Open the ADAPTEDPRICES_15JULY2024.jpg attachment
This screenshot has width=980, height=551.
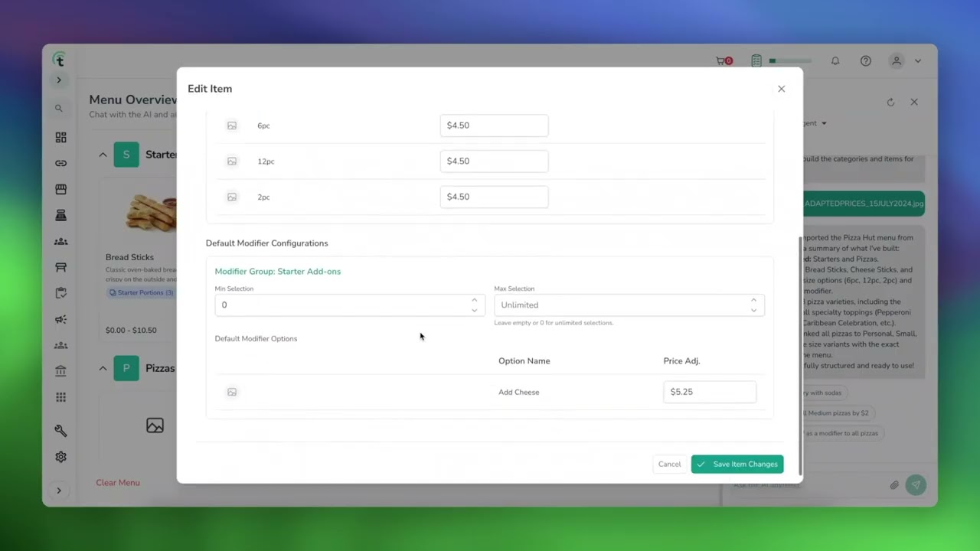864,204
